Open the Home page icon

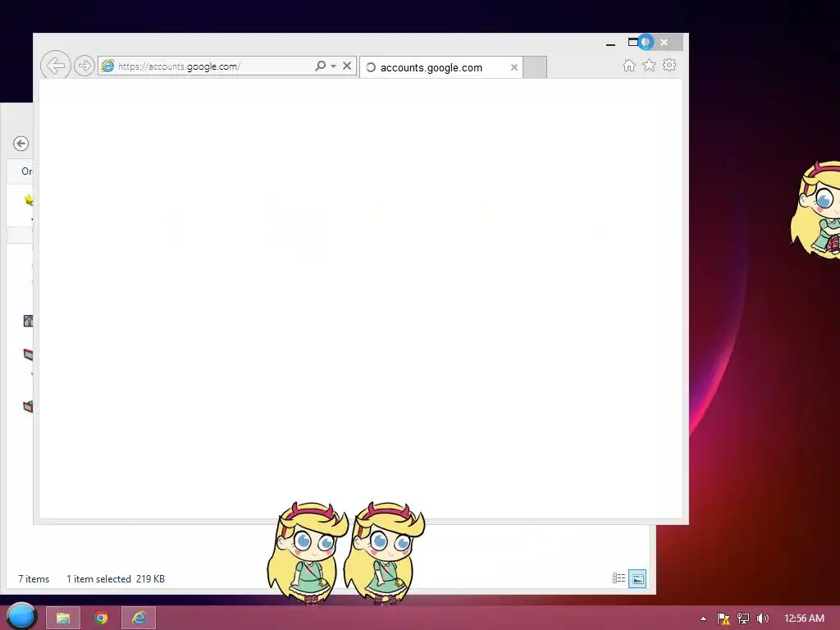(x=629, y=66)
